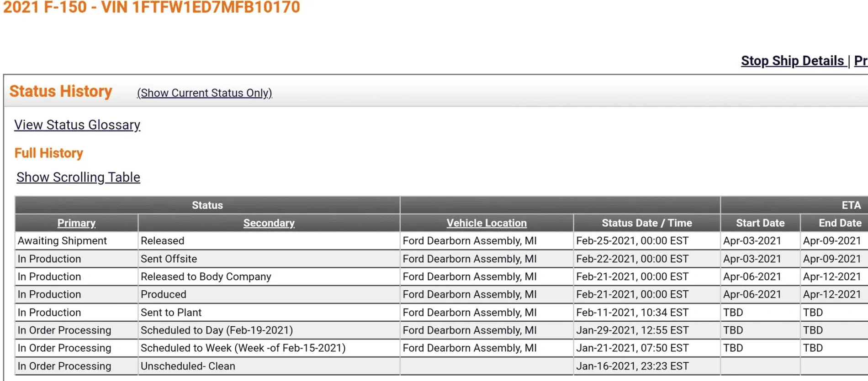Sort the table by Primary column
The height and width of the screenshot is (381, 868).
pos(76,223)
